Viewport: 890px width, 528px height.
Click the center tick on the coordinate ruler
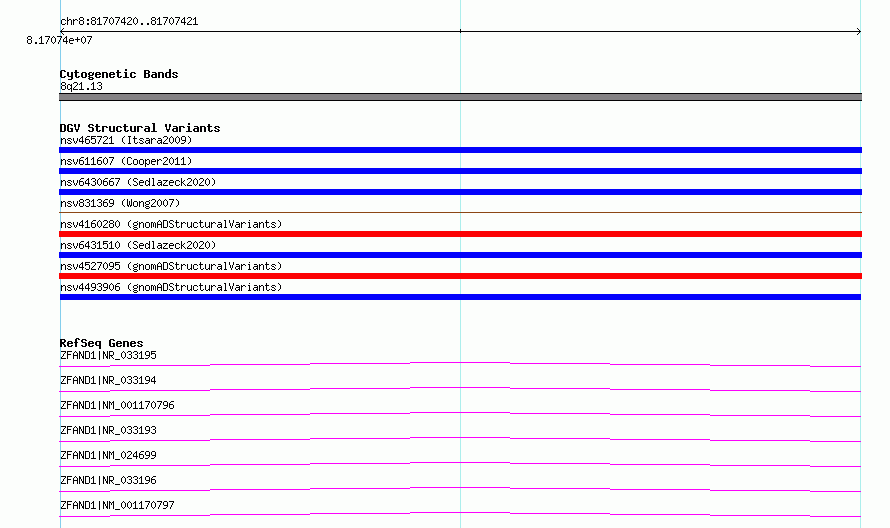(x=460, y=31)
